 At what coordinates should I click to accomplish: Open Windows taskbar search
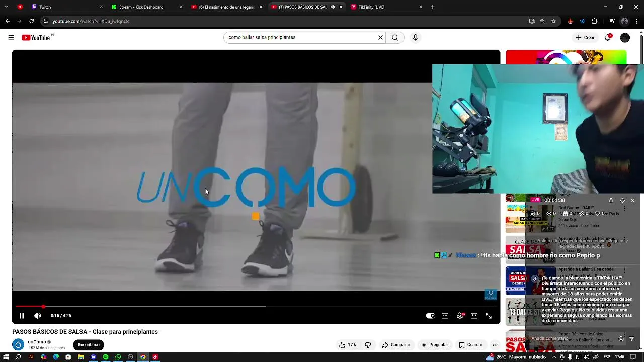pos(19,357)
